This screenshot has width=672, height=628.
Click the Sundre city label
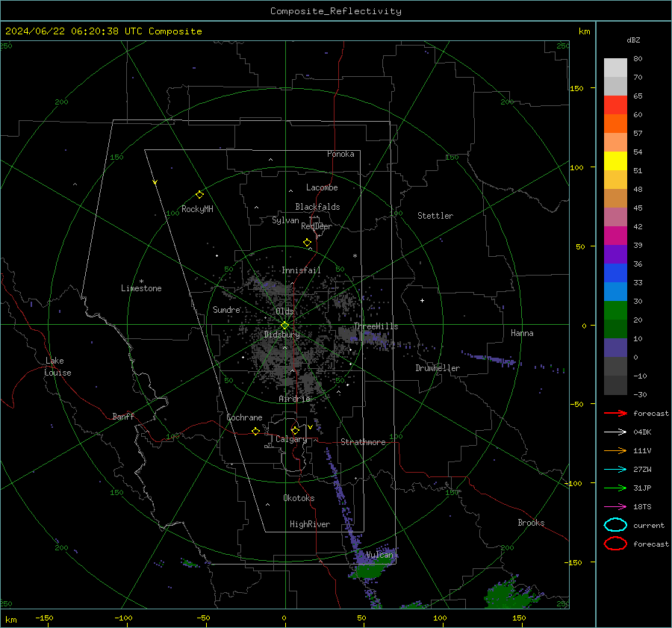[x=226, y=309]
